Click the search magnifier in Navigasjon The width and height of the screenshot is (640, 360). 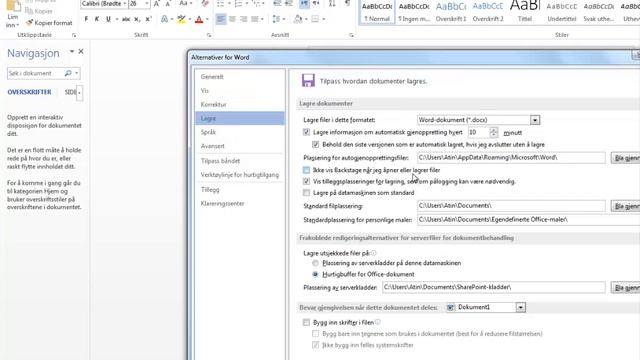pyautogui.click(x=68, y=73)
